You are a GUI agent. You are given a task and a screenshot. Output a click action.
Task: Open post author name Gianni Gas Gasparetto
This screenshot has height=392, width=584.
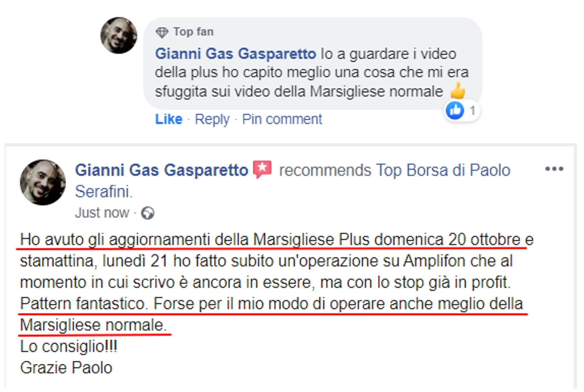tap(162, 170)
